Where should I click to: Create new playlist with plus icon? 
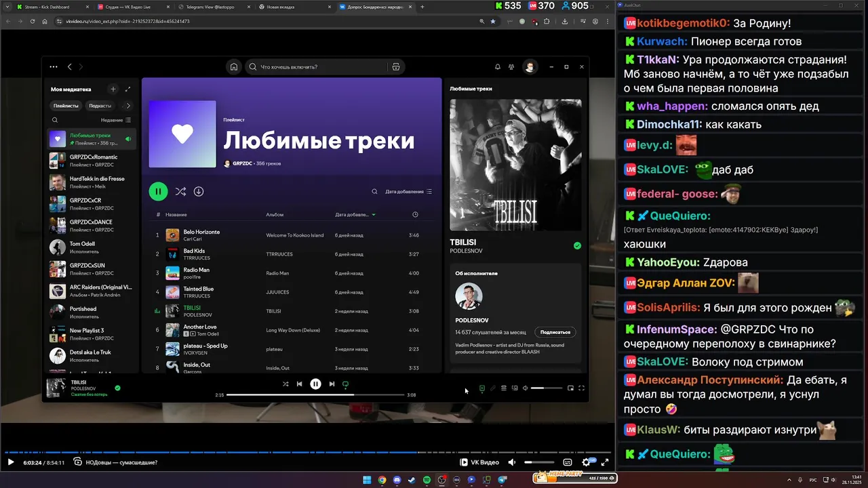[113, 89]
